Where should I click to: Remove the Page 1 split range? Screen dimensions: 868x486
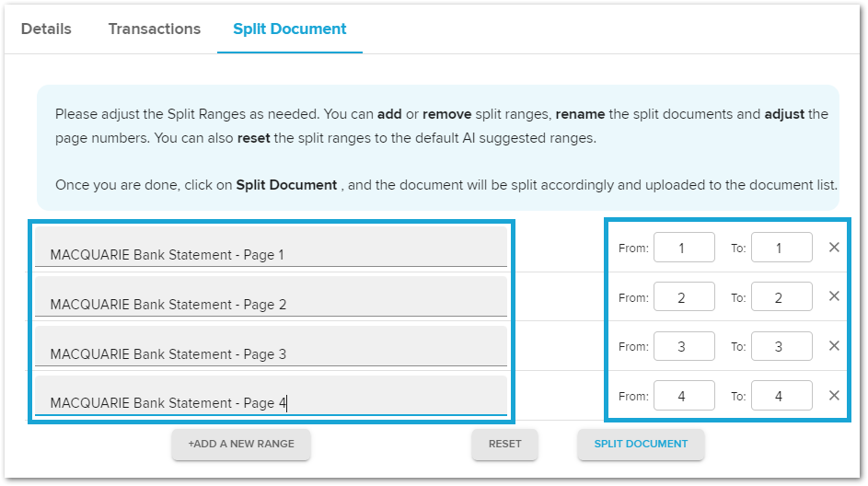click(834, 248)
